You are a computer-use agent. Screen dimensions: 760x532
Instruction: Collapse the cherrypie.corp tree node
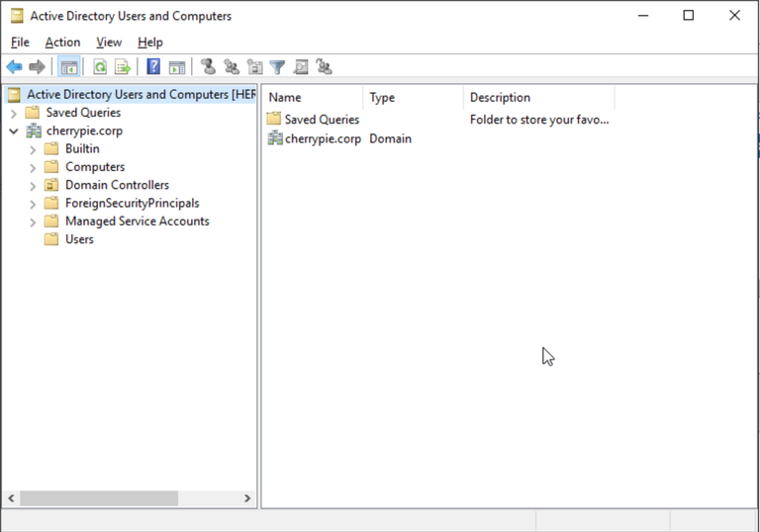[14, 131]
